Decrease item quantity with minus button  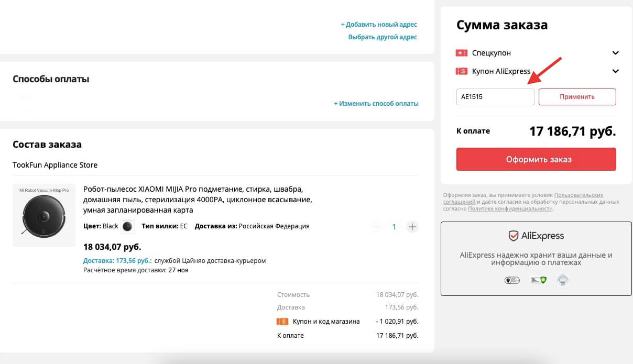pos(376,226)
